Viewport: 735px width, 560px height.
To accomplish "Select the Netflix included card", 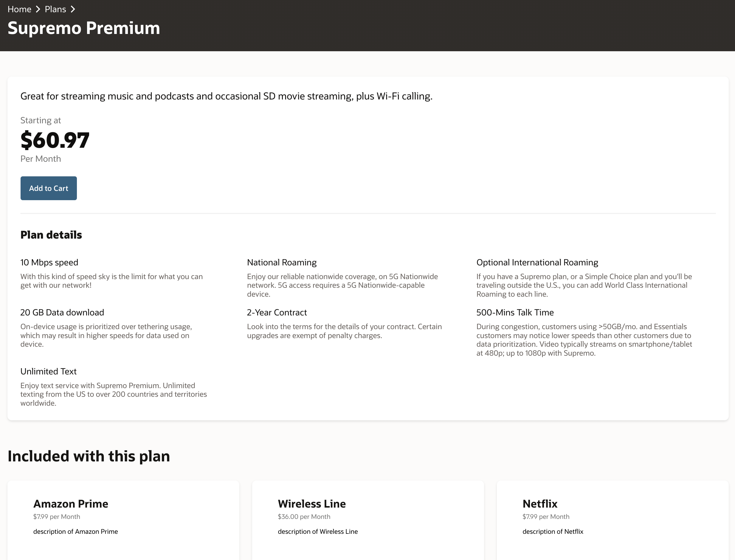I will 612,518.
